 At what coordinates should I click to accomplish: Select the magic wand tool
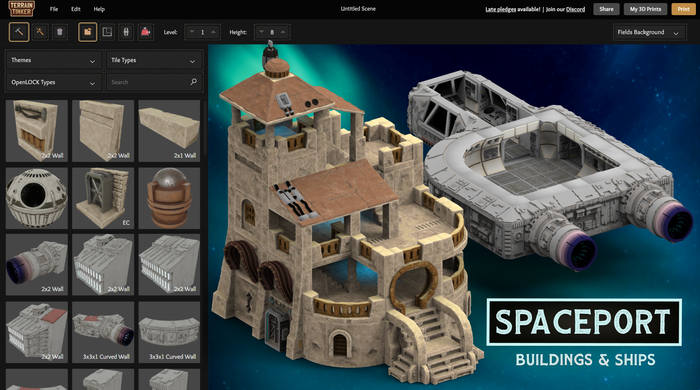coord(40,32)
